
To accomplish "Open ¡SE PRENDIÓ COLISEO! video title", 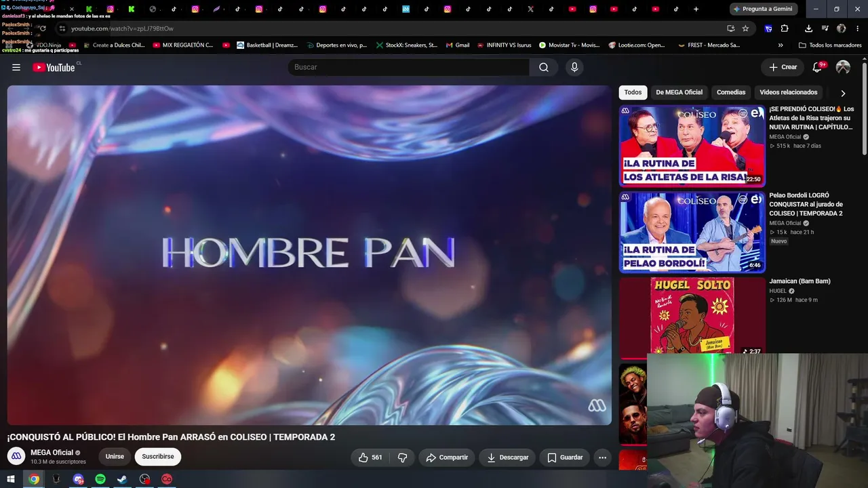I will tap(812, 118).
